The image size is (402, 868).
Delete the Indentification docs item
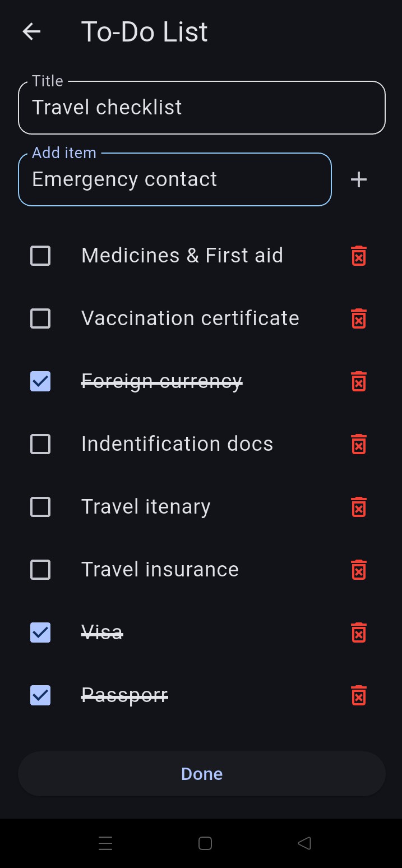(359, 445)
